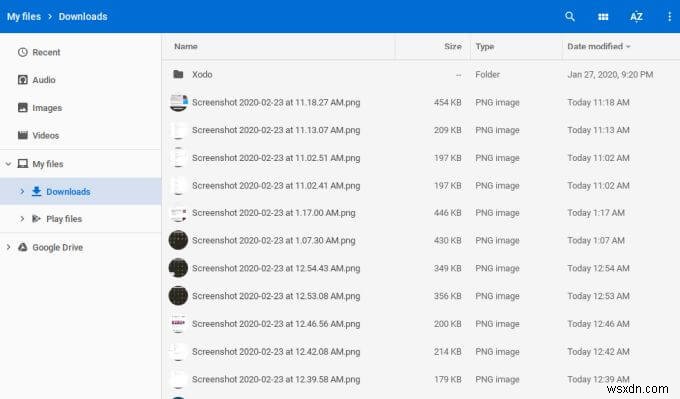This screenshot has height=399, width=680.
Task: Click Today 12:46 AM date cell
Action: pyautogui.click(x=598, y=324)
